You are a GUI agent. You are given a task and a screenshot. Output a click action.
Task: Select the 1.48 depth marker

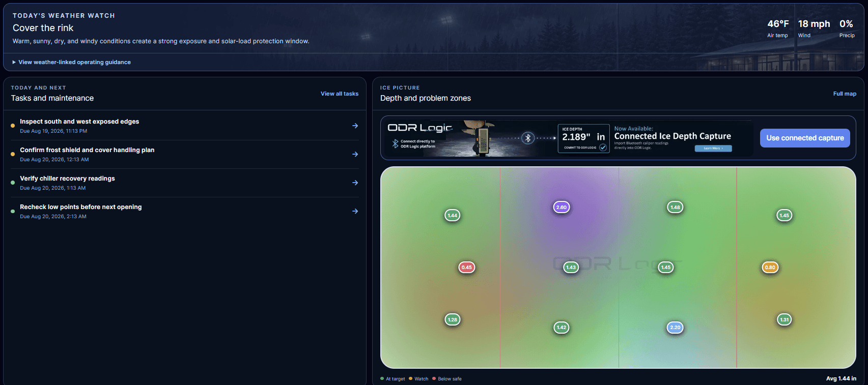(x=675, y=208)
